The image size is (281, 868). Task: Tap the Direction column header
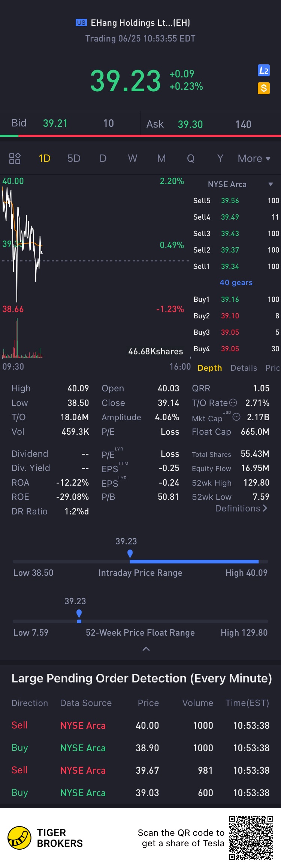click(x=30, y=703)
